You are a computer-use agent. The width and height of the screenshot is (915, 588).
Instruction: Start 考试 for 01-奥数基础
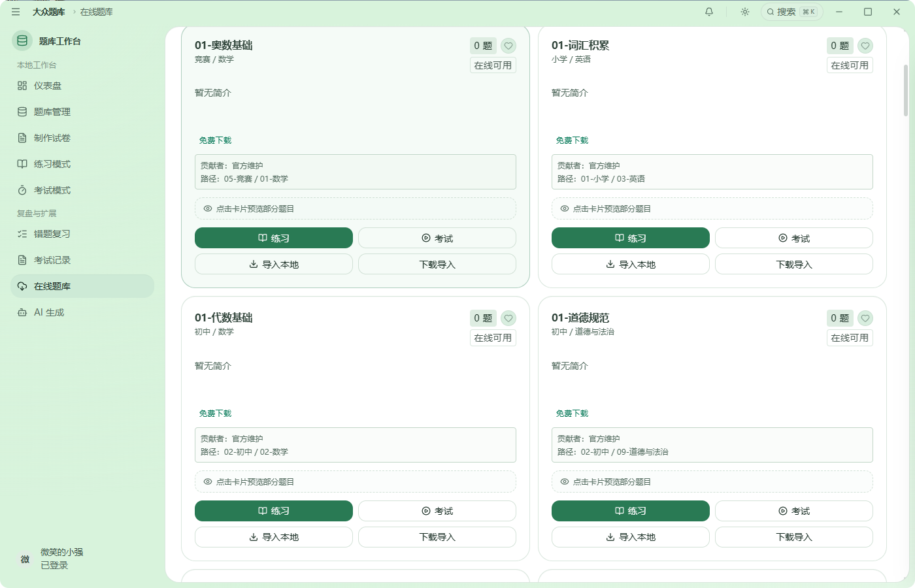(437, 238)
